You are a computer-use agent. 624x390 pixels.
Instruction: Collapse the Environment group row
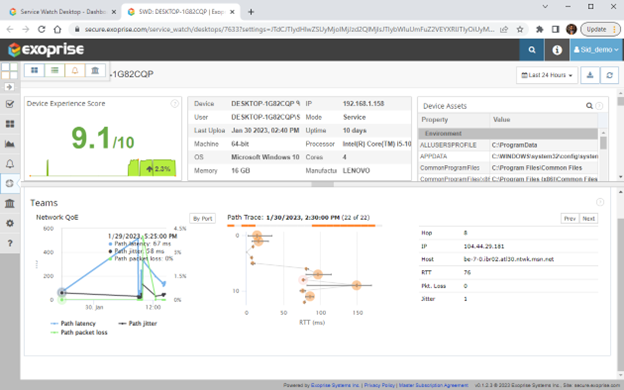click(x=508, y=134)
